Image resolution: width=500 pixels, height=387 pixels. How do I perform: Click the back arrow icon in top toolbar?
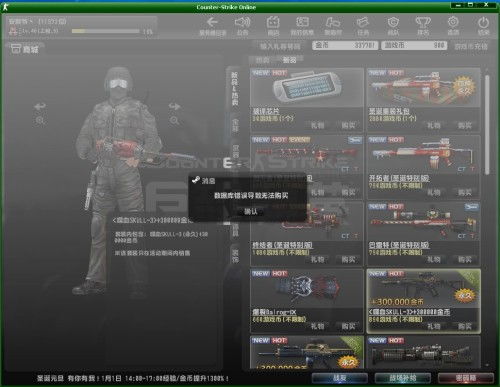tap(212, 23)
